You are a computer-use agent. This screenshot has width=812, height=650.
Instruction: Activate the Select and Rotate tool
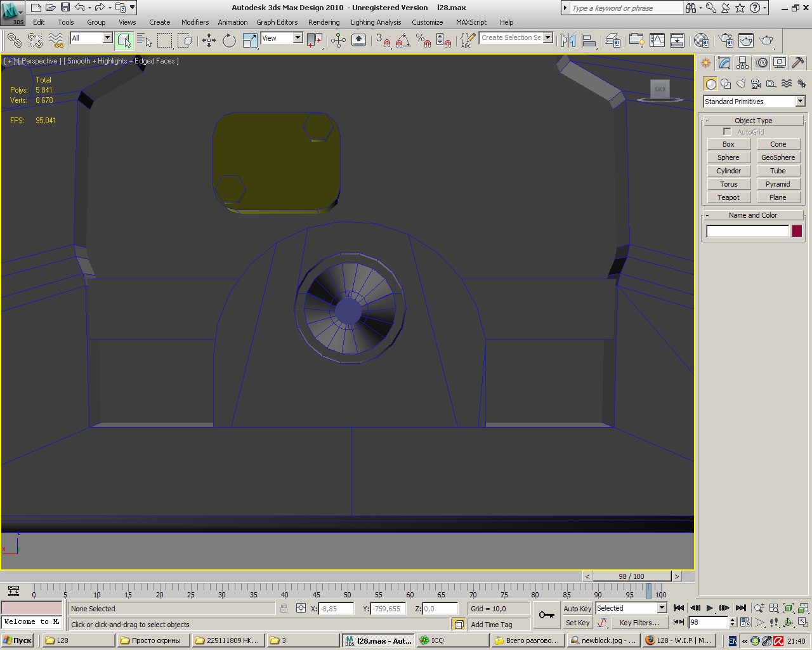(229, 41)
